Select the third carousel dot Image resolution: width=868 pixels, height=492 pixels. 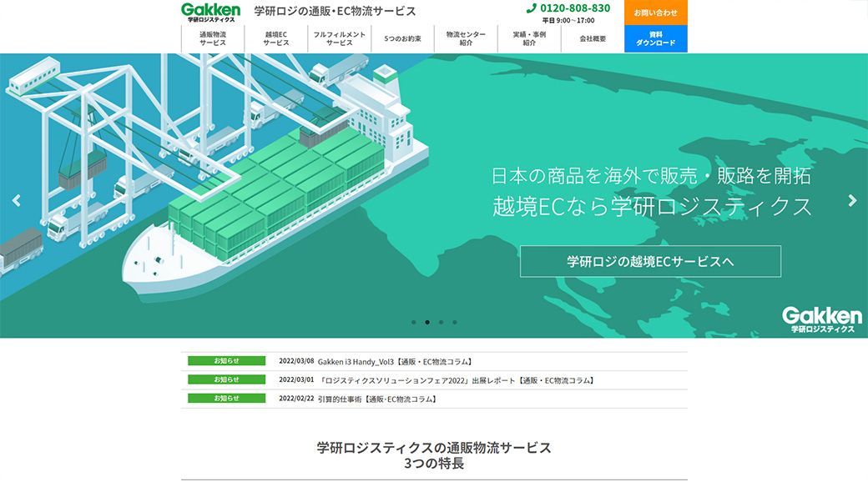pyautogui.click(x=442, y=322)
